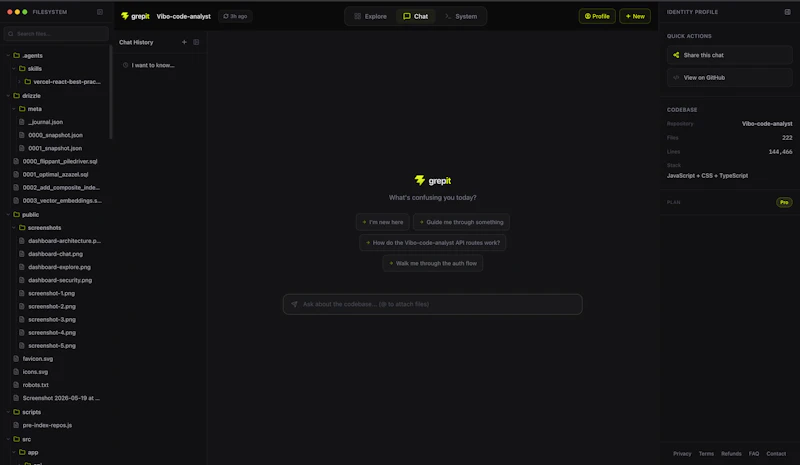Image resolution: width=800 pixels, height=465 pixels.
Task: Click the 3h ago refresh indicator
Action: [x=235, y=16]
